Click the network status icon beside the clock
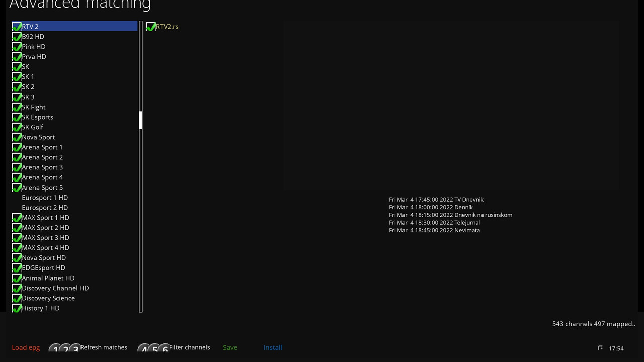This screenshot has height=362, width=644. tap(600, 348)
